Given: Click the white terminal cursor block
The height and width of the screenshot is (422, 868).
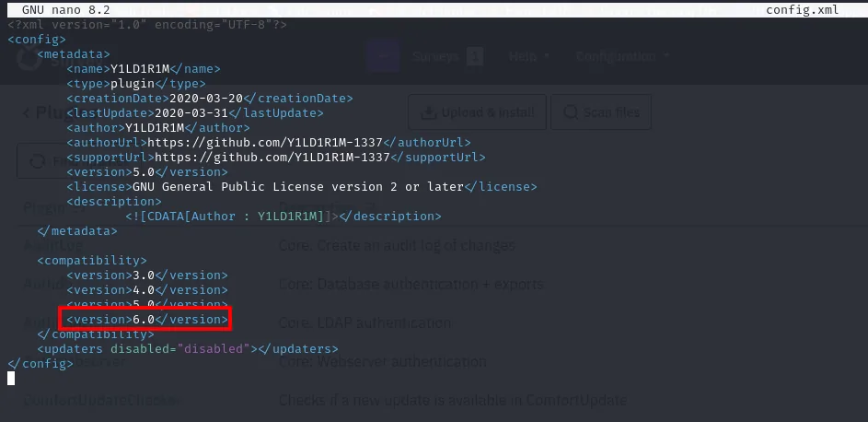Looking at the screenshot, I should [11, 379].
